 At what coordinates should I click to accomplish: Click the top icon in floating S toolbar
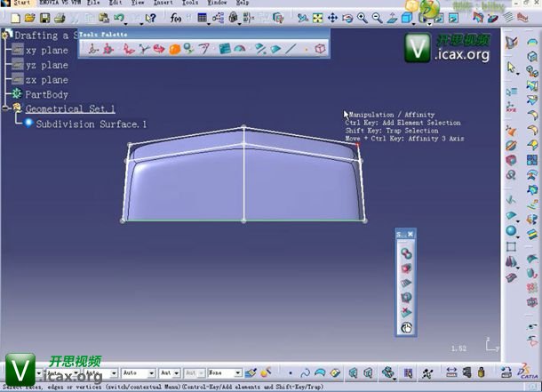pyautogui.click(x=406, y=253)
